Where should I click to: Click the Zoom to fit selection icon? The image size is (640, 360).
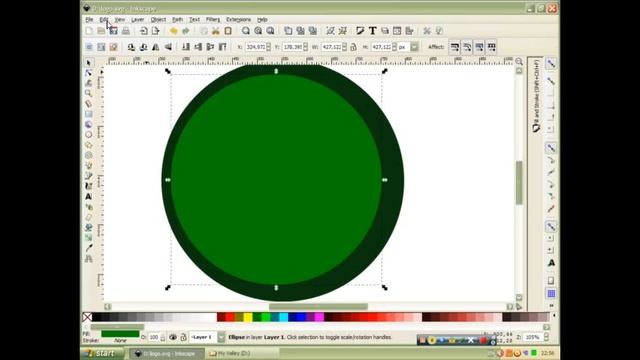click(x=246, y=31)
